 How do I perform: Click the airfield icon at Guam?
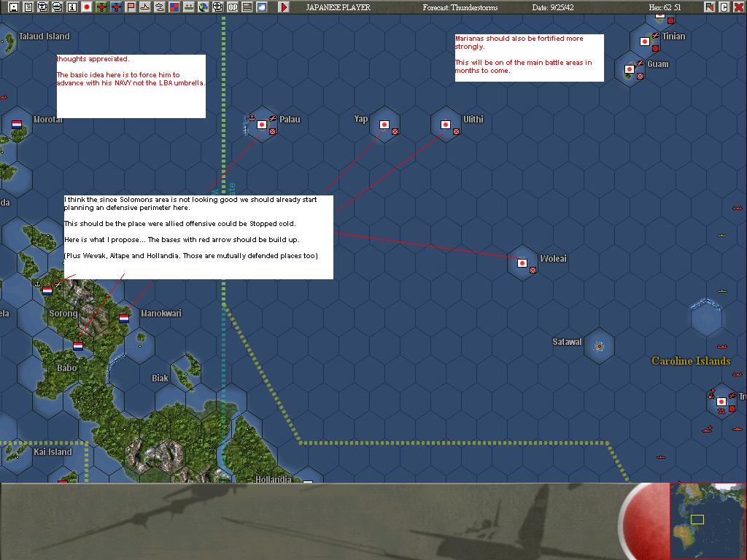click(x=640, y=63)
